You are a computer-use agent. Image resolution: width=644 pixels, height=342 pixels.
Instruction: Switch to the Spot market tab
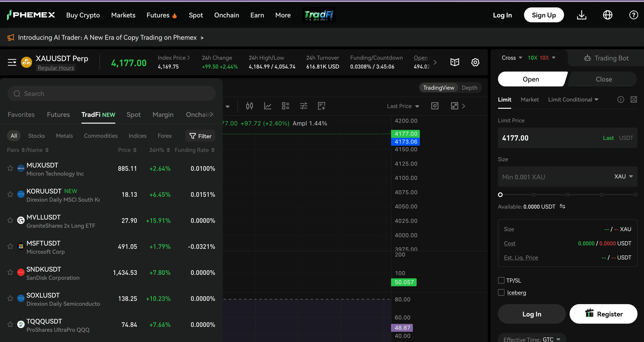(x=133, y=115)
